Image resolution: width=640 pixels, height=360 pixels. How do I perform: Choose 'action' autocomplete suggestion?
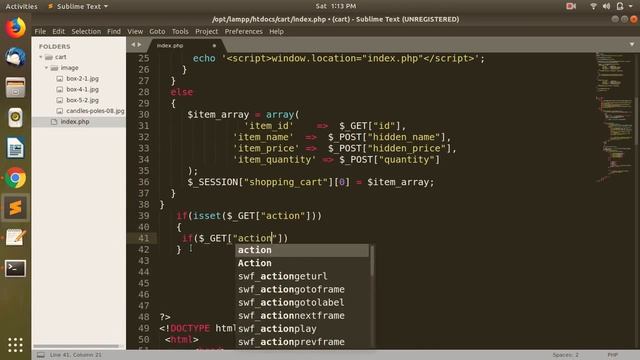point(302,250)
